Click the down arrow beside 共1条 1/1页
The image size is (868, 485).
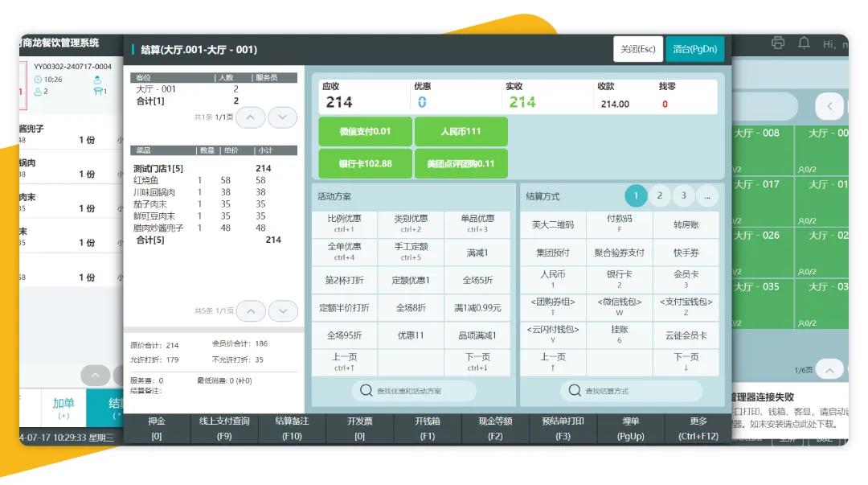click(x=282, y=117)
